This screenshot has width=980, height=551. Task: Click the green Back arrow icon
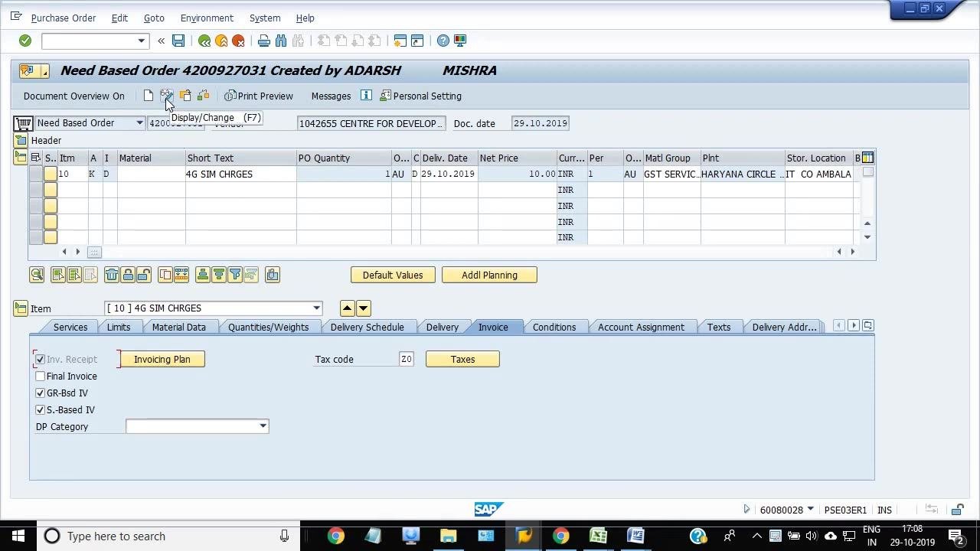[204, 41]
